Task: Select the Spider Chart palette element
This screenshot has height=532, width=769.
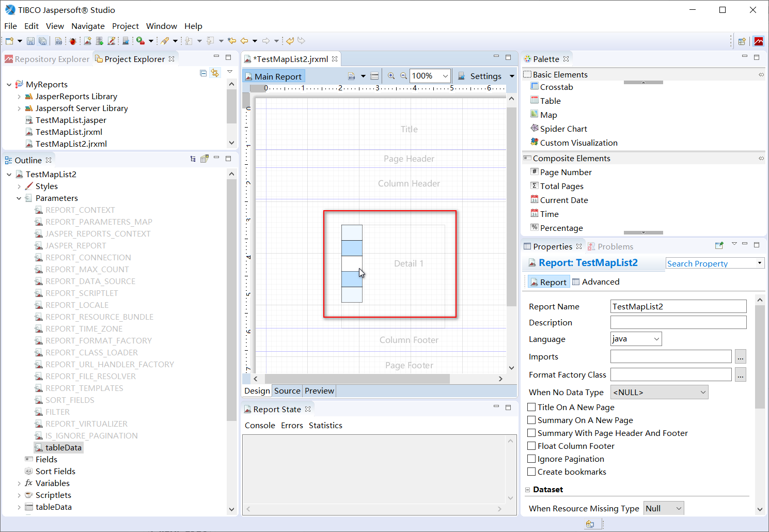Action: (x=559, y=129)
